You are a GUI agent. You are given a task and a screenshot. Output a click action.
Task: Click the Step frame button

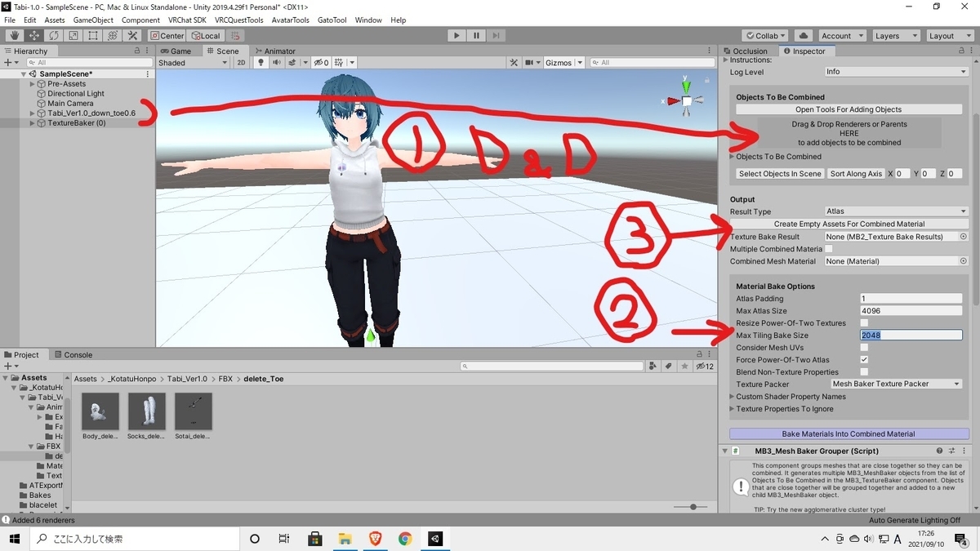point(496,36)
